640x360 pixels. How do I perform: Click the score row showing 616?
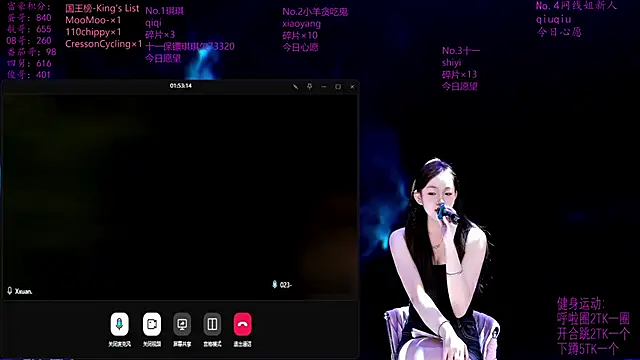coord(29,64)
